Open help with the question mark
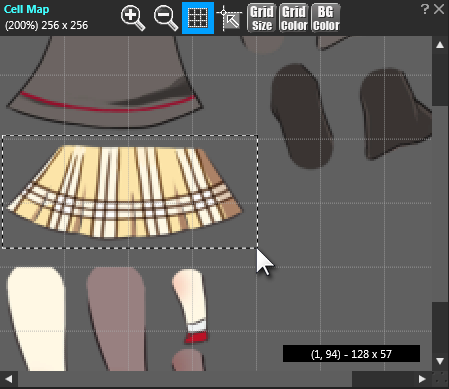The height and width of the screenshot is (389, 449). (x=425, y=9)
